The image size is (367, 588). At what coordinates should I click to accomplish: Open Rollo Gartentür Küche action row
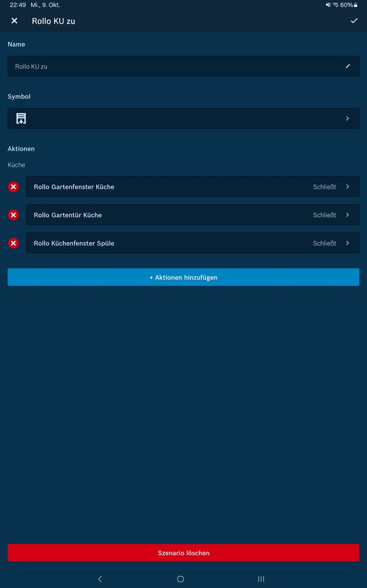pos(193,215)
